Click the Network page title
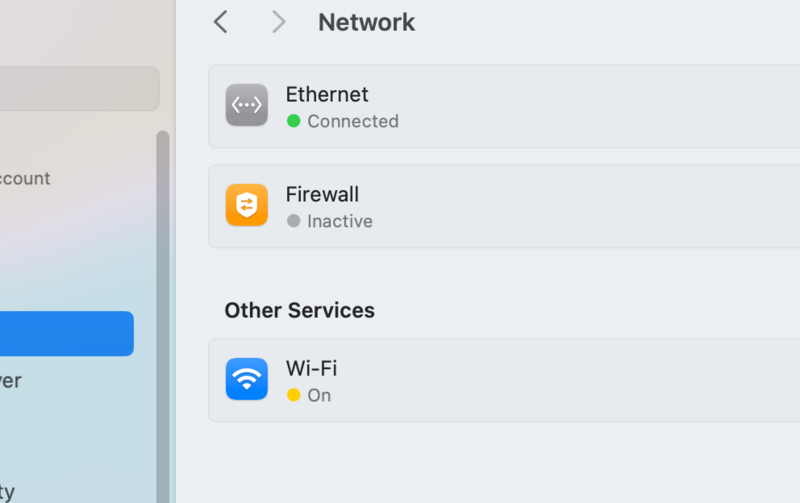The image size is (800, 503). coord(366,22)
